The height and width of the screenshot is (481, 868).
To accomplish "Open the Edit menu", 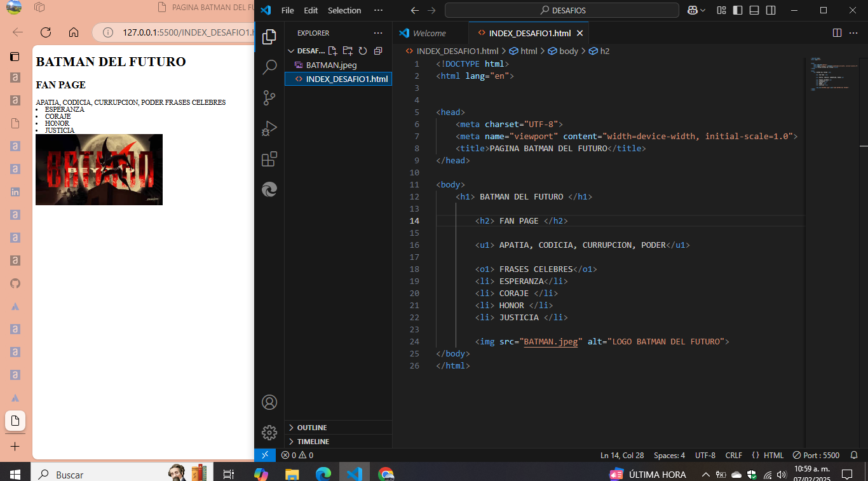I will (x=311, y=10).
